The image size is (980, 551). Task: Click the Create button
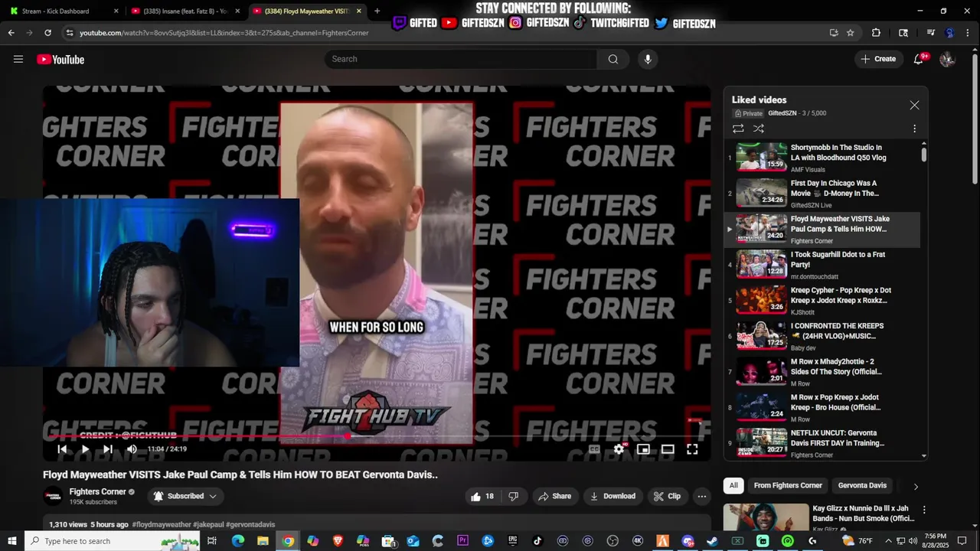[878, 59]
